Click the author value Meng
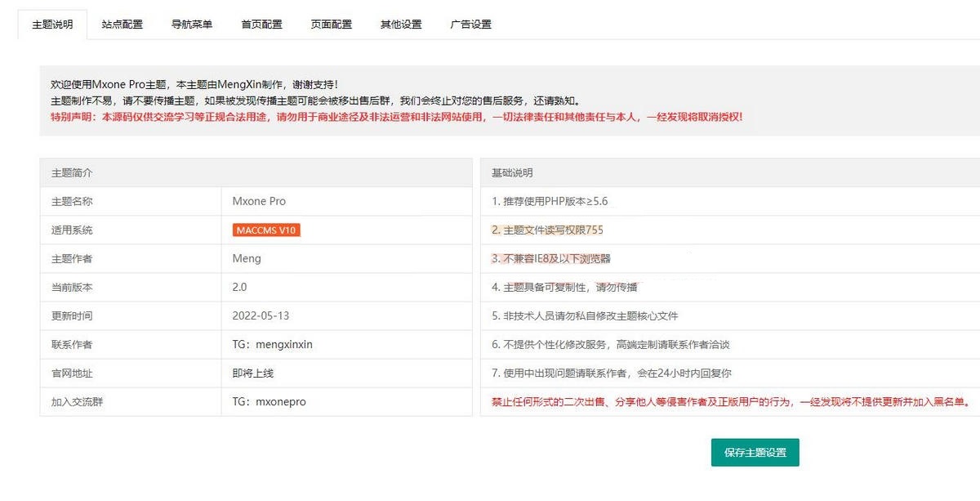The width and height of the screenshot is (980, 501). pos(247,258)
